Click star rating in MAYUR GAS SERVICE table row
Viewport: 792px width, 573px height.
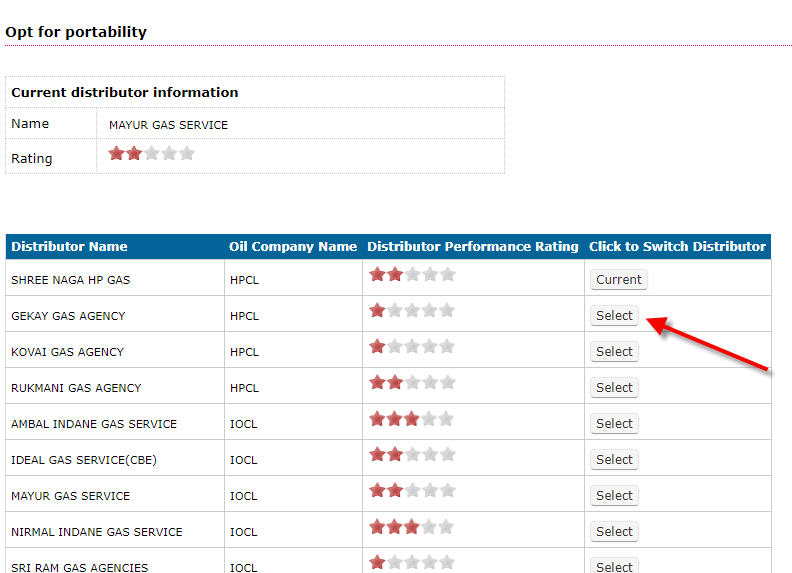412,490
